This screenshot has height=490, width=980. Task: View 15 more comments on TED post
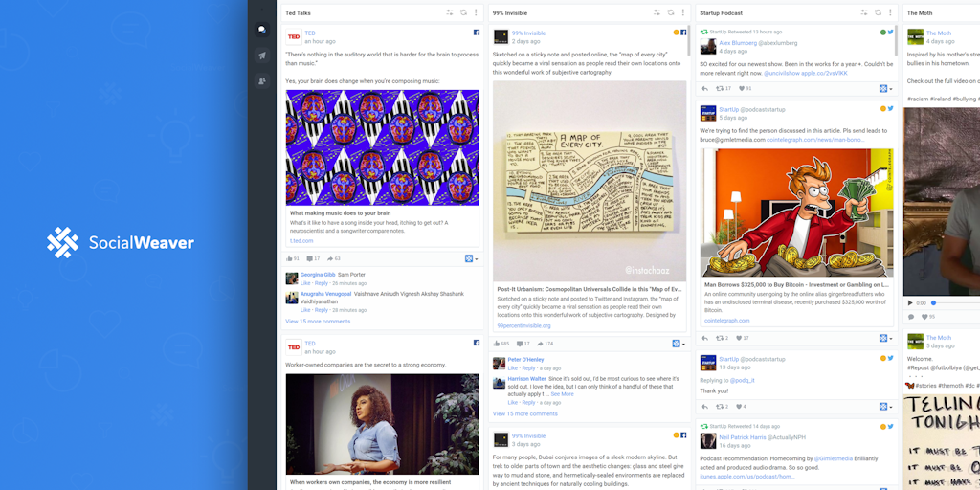[x=318, y=322]
